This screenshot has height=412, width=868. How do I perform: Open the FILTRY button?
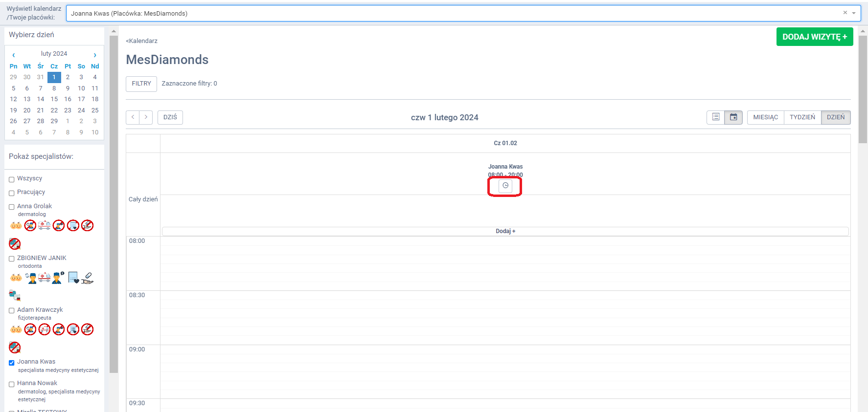[141, 84]
